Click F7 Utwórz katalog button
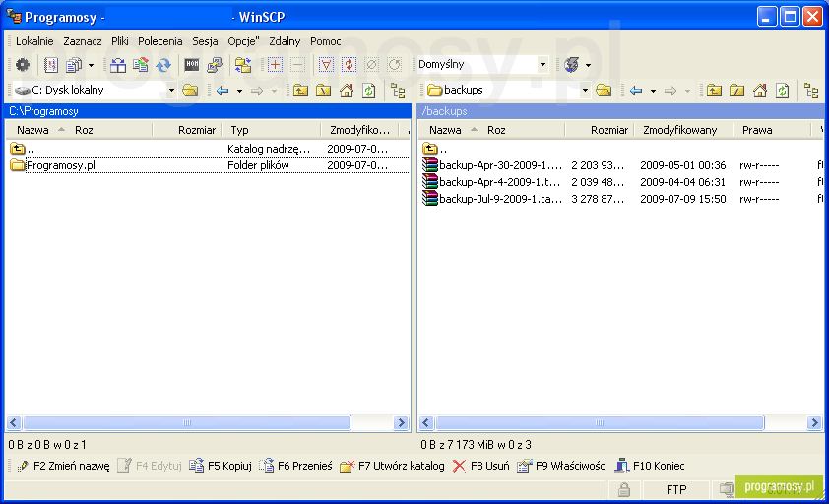 (392, 466)
